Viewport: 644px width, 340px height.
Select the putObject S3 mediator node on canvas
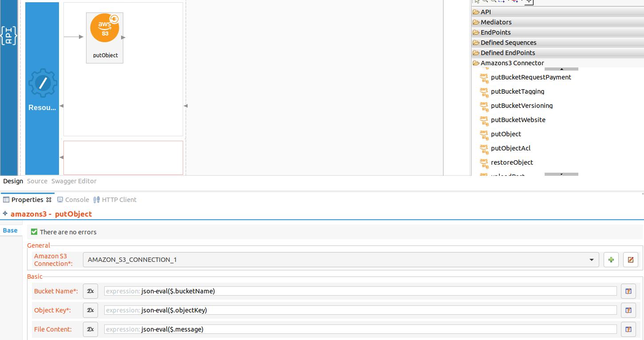pos(105,38)
